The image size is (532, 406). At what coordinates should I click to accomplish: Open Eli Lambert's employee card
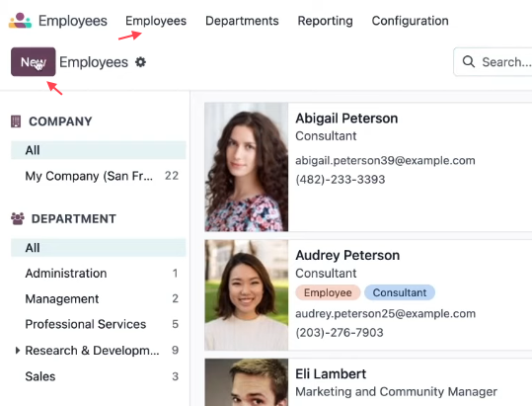pyautogui.click(x=368, y=382)
